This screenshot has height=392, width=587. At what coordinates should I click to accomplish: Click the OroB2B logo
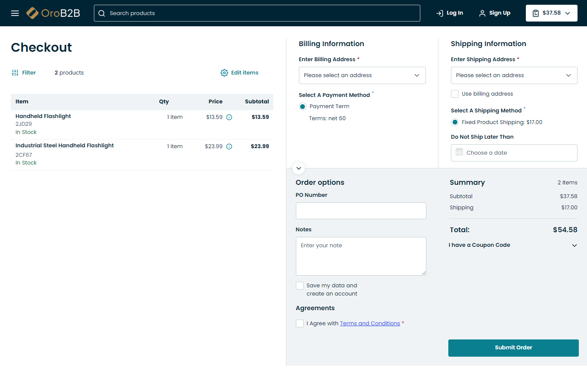point(53,13)
